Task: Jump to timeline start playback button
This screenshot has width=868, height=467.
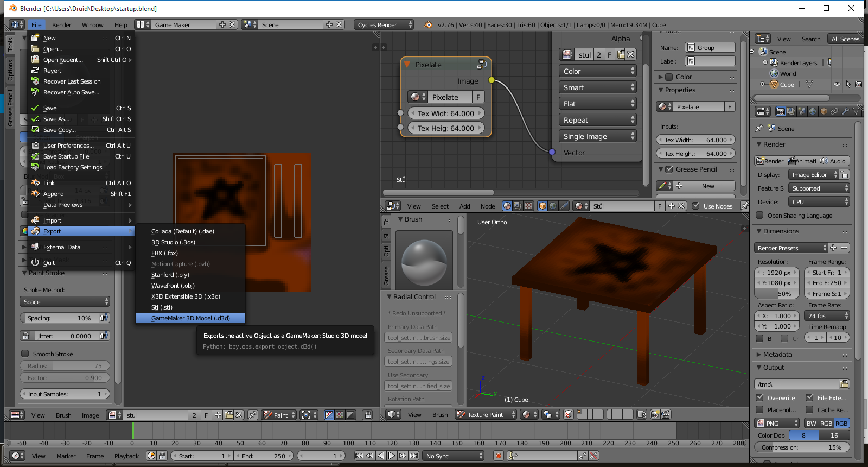Action: pos(359,456)
